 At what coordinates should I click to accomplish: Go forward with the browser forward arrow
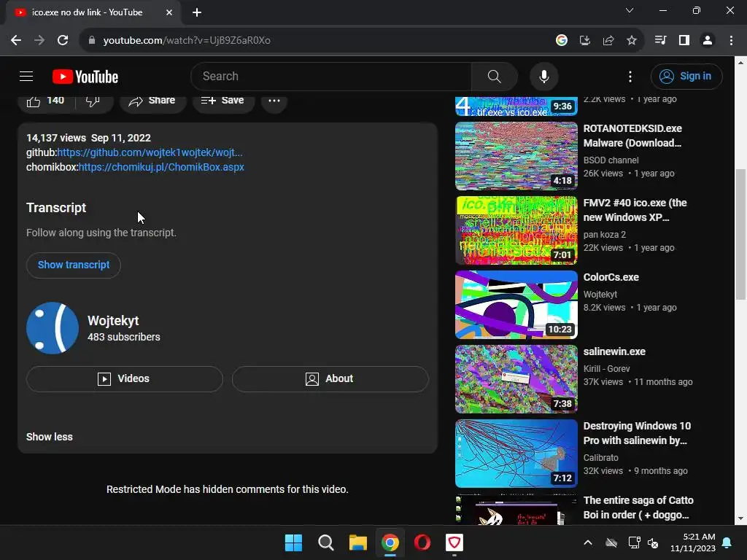(39, 41)
